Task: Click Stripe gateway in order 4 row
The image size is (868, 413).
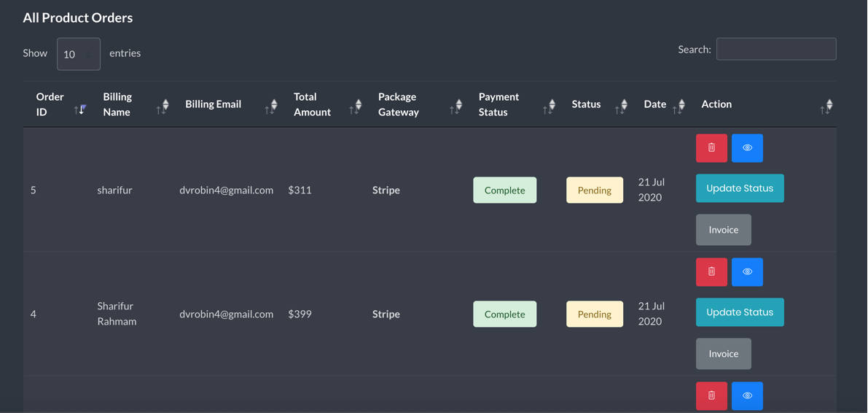Action: (386, 314)
